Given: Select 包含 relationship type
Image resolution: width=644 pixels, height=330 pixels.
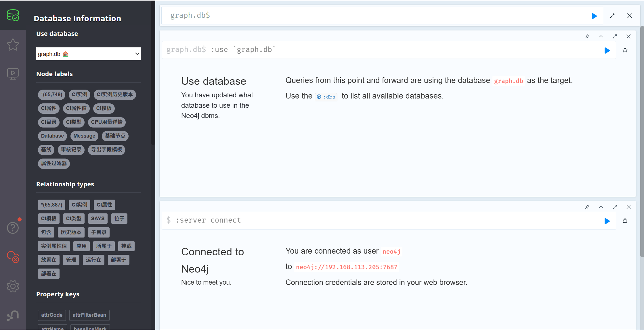Looking at the screenshot, I should pyautogui.click(x=46, y=232).
